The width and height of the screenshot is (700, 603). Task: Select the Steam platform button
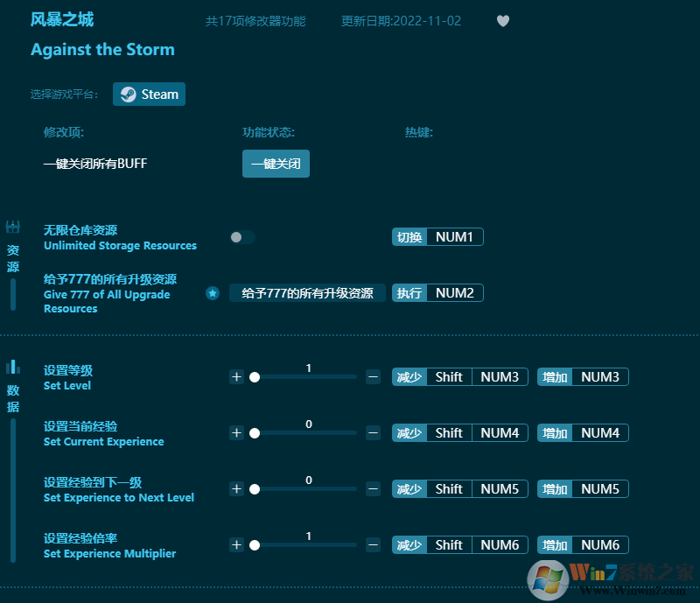click(149, 94)
